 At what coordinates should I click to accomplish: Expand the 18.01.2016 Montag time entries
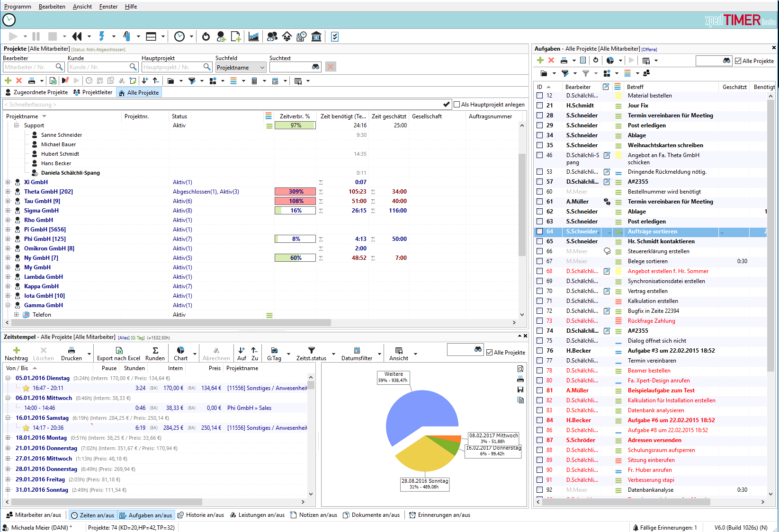coord(8,438)
